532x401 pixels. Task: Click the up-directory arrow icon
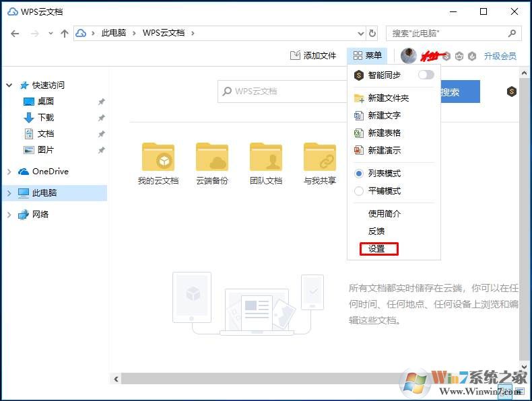tap(65, 33)
